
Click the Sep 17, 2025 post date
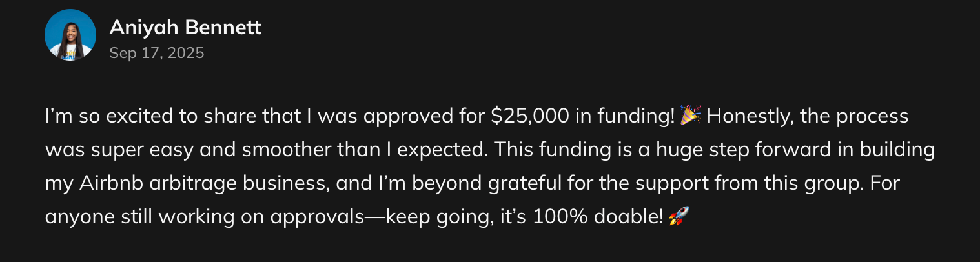(x=157, y=53)
